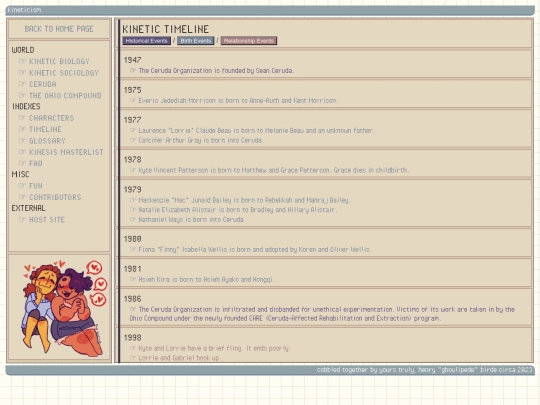Click text 'Grace dies in childbirth'
This screenshot has width=540, height=405.
pyautogui.click(x=371, y=170)
